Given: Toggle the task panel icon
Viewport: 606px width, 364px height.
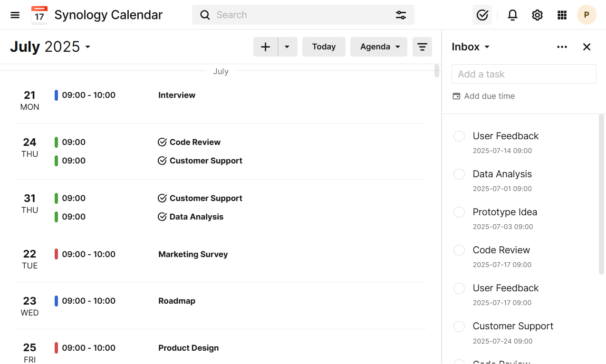Looking at the screenshot, I should (x=482, y=15).
